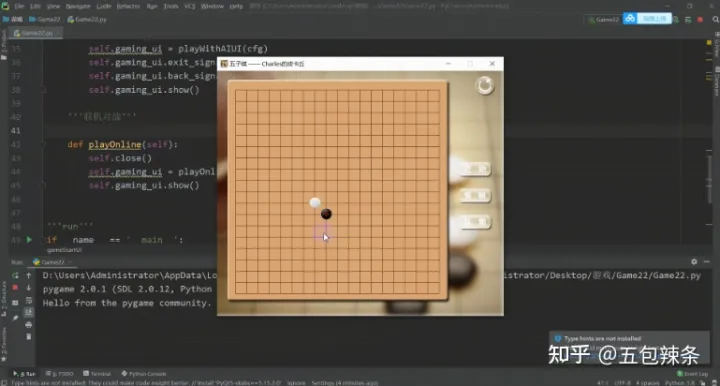Viewport: 720px width, 386px height.
Task: Click the playOnline function name
Action: (115, 145)
